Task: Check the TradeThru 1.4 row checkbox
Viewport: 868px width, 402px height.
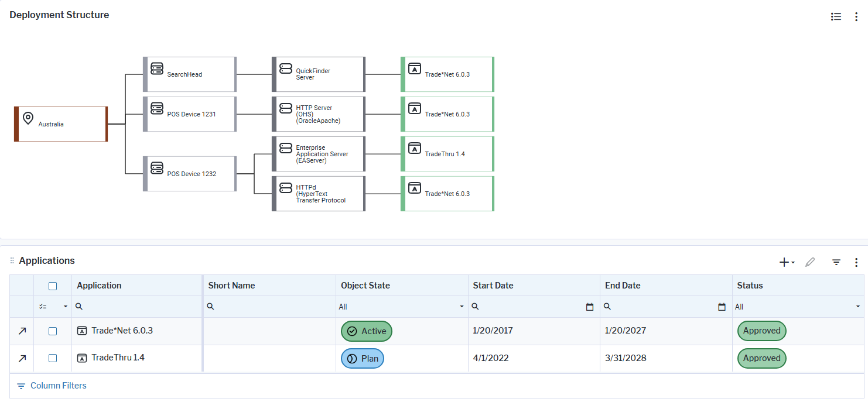Action: (x=53, y=358)
